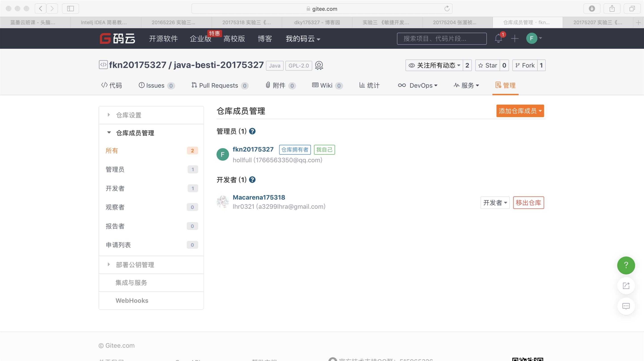This screenshot has height=361, width=644.
Task: Expand the 部署公钥管理 sidebar section
Action: (151, 265)
